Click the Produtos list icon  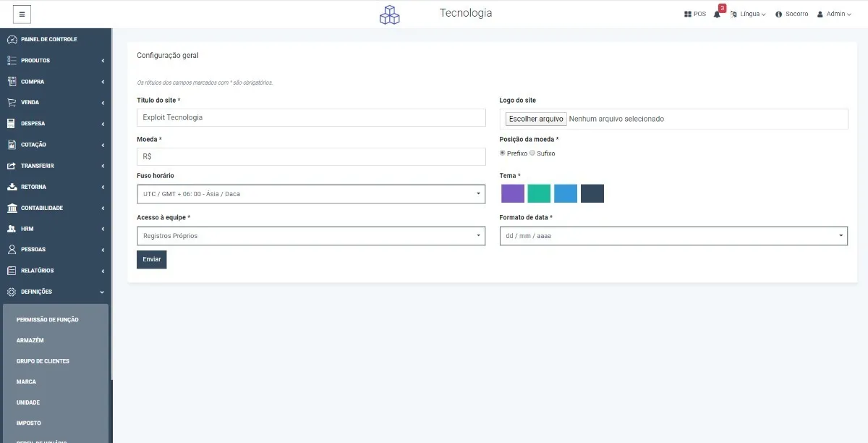coord(12,60)
